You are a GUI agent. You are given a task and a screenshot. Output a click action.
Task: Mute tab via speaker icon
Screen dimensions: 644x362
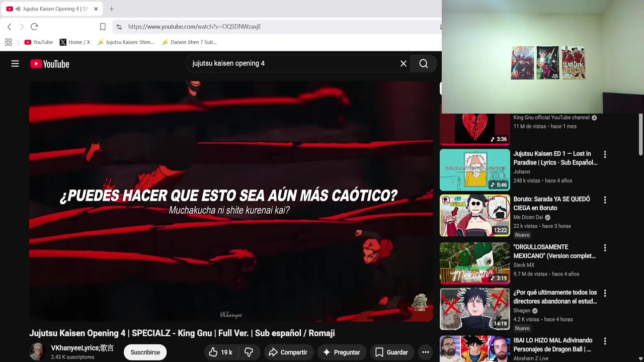pos(18,9)
